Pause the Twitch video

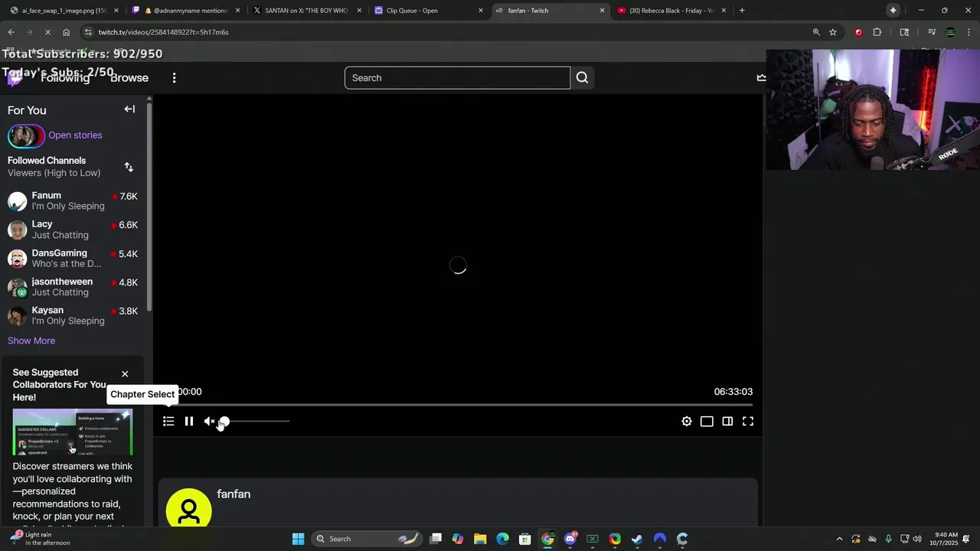click(189, 421)
